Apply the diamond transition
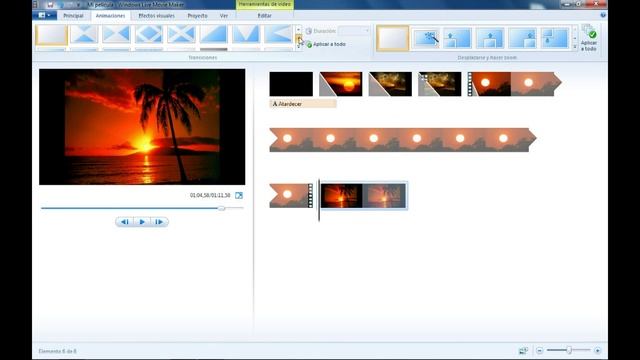 [149, 34]
